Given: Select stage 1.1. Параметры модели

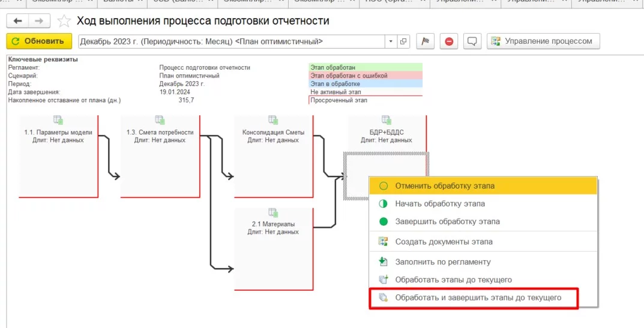Looking at the screenshot, I should pos(58,156).
